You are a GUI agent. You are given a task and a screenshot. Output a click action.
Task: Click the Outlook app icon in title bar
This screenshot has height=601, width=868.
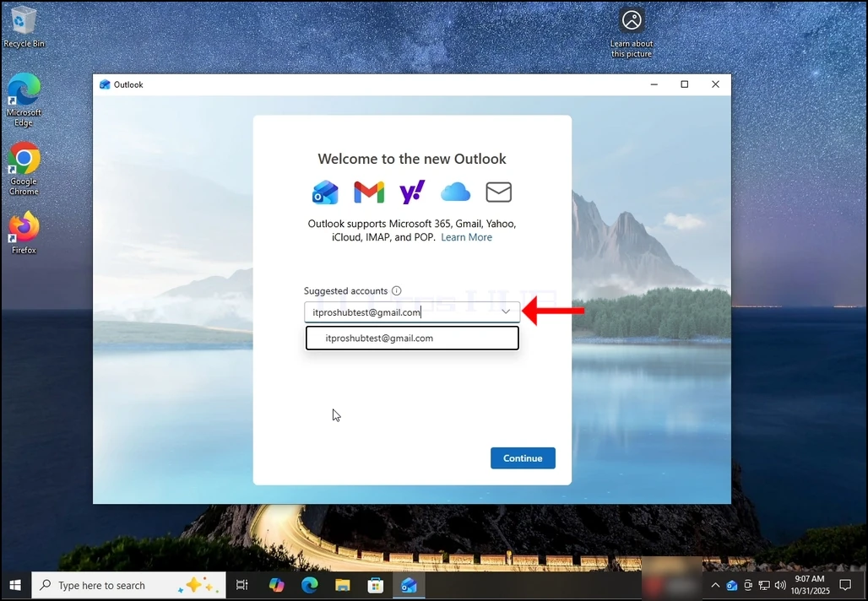(105, 84)
